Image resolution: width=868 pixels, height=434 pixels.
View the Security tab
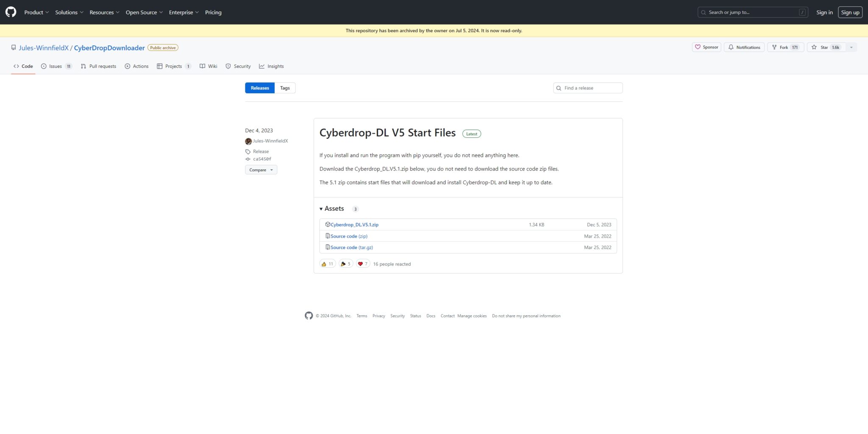click(x=238, y=66)
